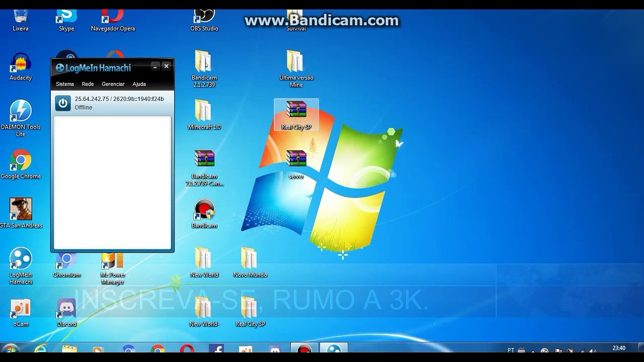
Task: Select the Navegador Opera desktop shortcut
Action: point(113,20)
